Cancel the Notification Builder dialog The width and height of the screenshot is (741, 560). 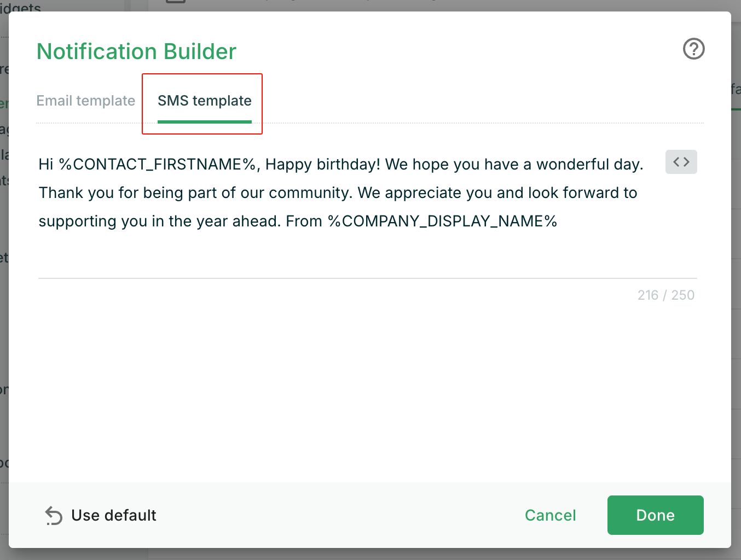coord(550,515)
